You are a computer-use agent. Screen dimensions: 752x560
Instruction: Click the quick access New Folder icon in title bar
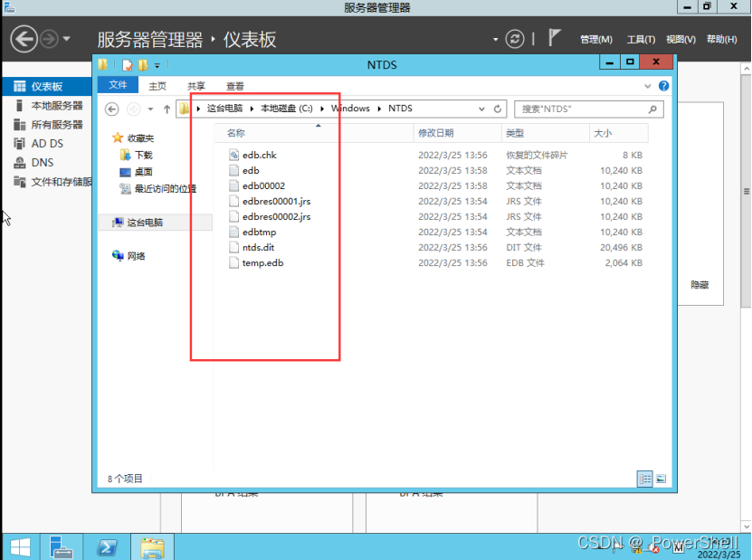(x=143, y=65)
